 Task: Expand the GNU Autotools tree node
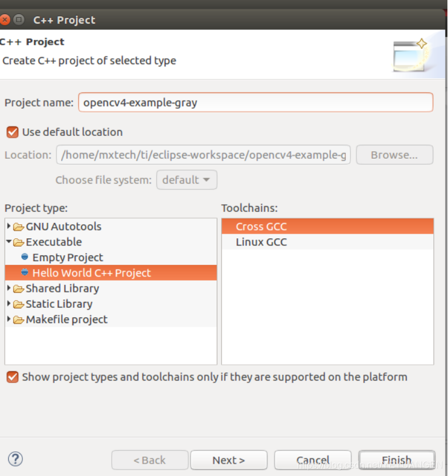(x=8, y=227)
